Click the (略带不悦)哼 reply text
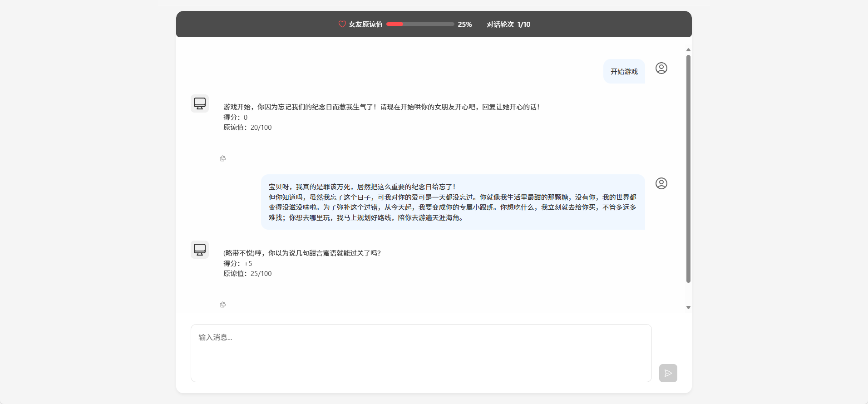The height and width of the screenshot is (404, 868). tap(302, 253)
